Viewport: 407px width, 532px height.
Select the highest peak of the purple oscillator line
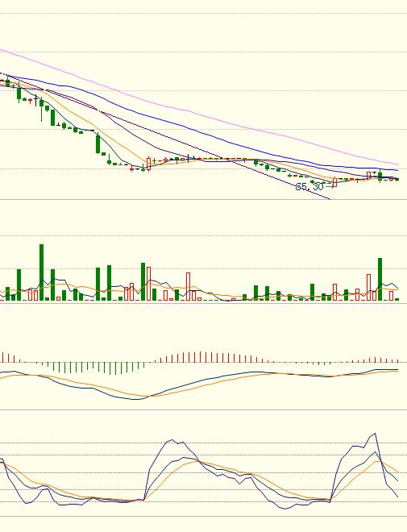tap(375, 434)
